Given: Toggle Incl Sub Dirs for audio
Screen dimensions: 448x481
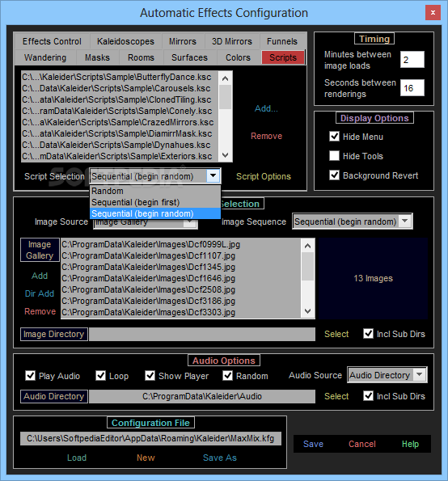Looking at the screenshot, I should click(368, 396).
